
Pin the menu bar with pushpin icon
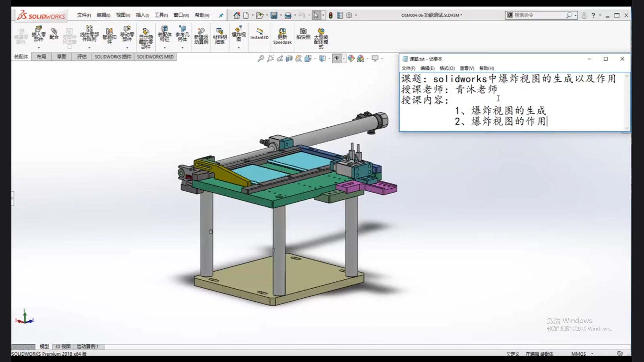click(x=221, y=15)
